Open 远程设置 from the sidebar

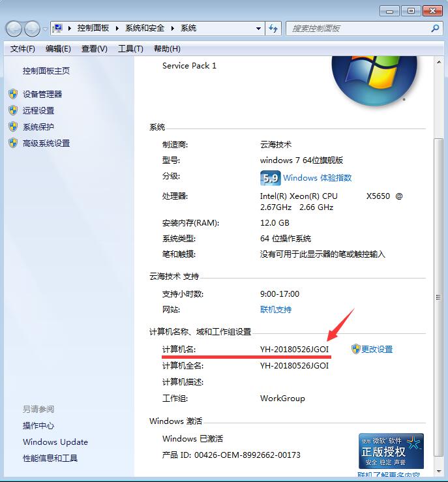(x=38, y=110)
